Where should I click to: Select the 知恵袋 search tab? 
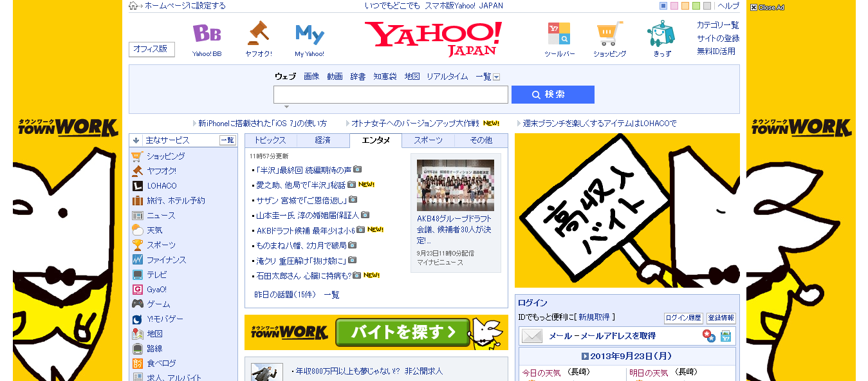[x=385, y=77]
